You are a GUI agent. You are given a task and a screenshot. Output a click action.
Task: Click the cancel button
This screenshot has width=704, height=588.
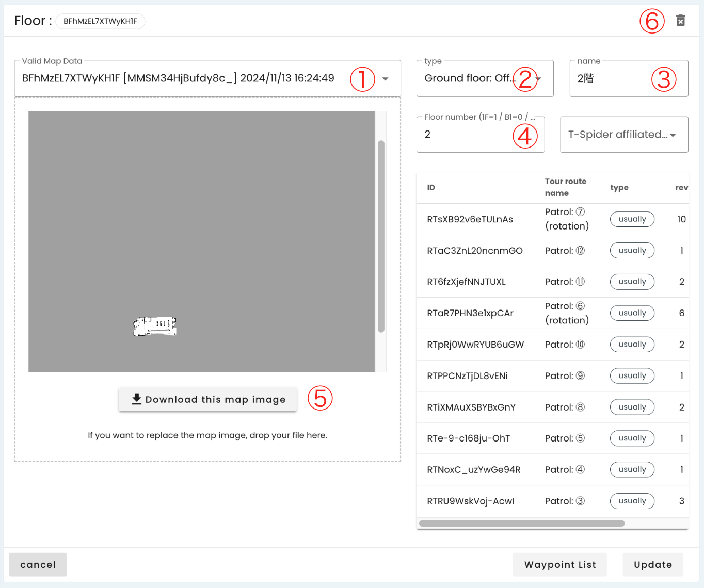point(38,565)
